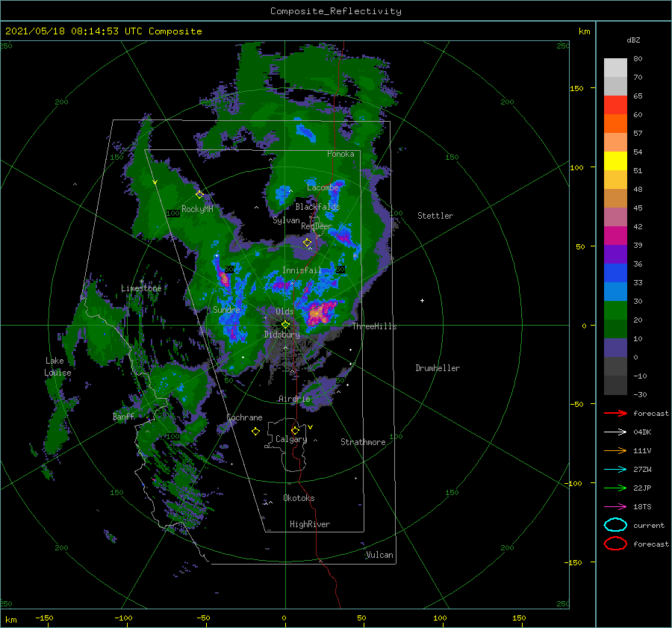This screenshot has width=672, height=628.
Task: Click the Strathmore city label
Action: [363, 442]
